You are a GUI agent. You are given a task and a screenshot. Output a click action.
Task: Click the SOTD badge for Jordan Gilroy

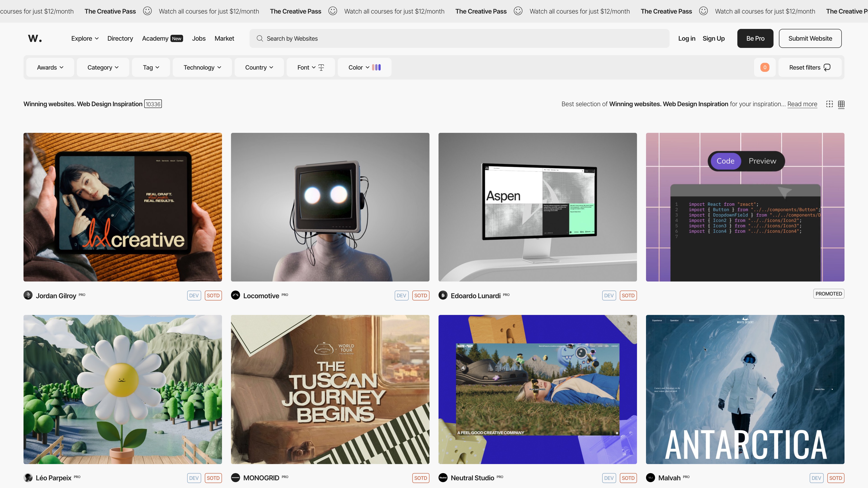click(213, 295)
